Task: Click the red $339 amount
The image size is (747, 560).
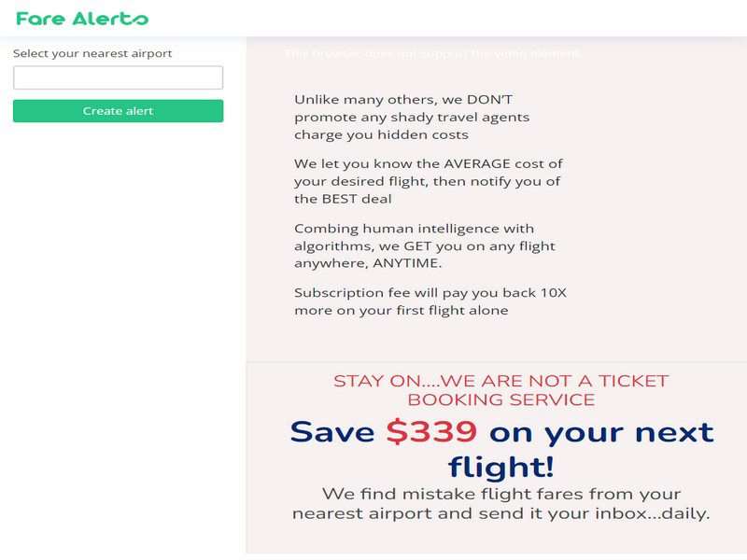Action: point(431,432)
